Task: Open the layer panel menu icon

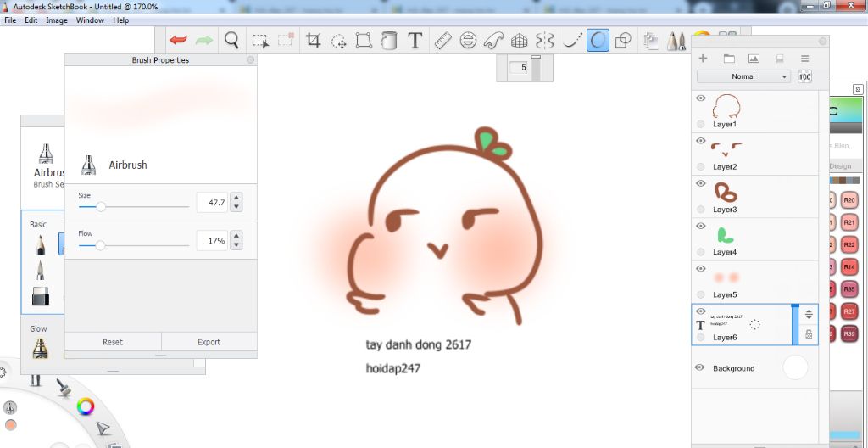Action: pyautogui.click(x=805, y=59)
